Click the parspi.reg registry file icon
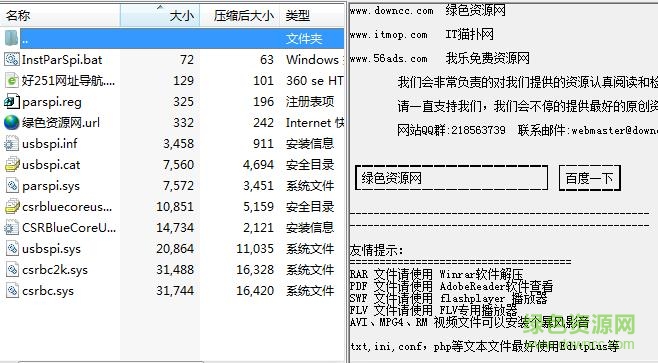The image size is (658, 363). (x=11, y=102)
